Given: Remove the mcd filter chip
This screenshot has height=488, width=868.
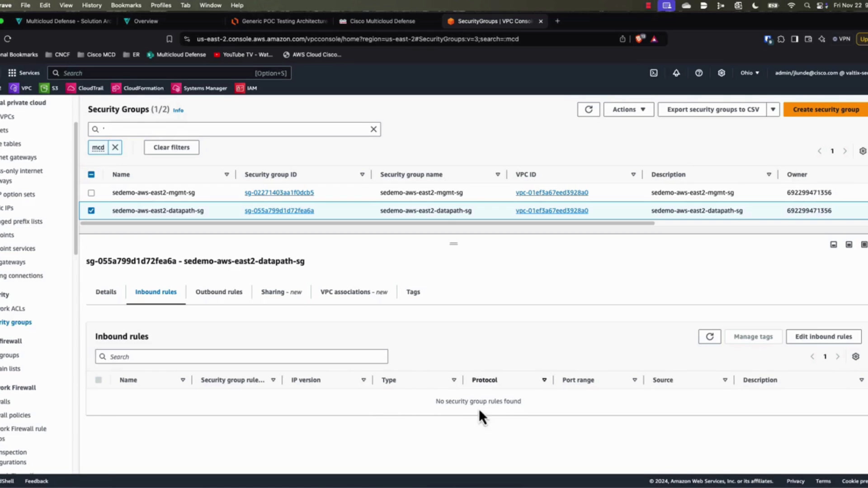Looking at the screenshot, I should 115,147.
